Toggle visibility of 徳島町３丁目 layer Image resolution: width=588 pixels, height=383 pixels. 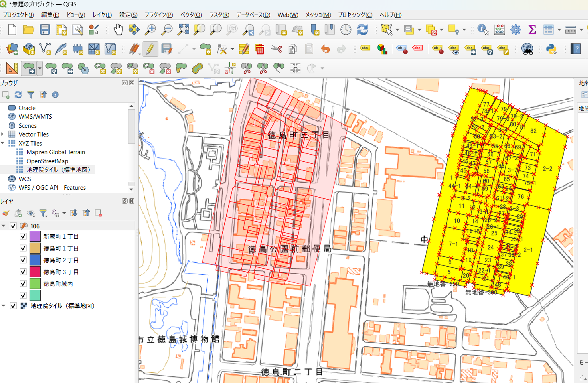pyautogui.click(x=23, y=272)
